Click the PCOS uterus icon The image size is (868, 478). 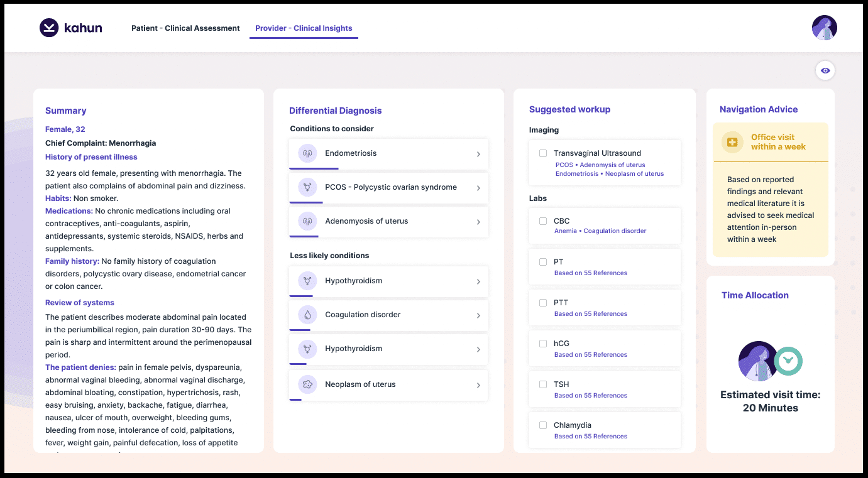click(307, 187)
